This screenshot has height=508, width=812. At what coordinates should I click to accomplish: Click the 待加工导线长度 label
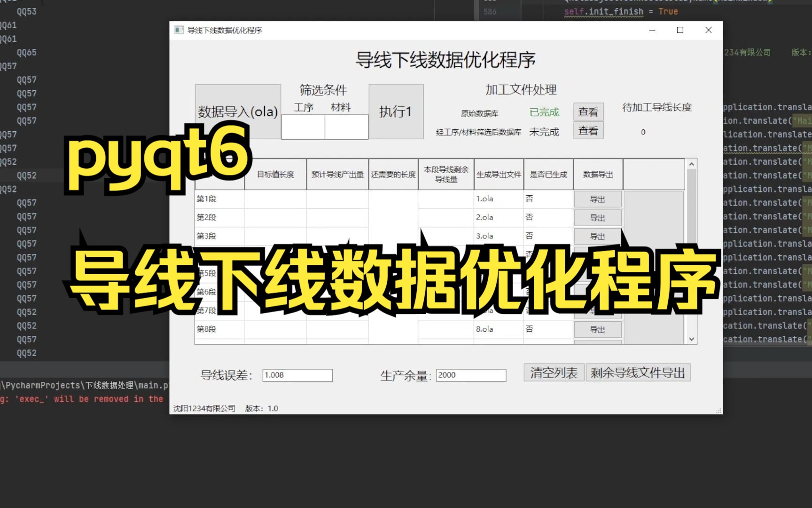(657, 107)
